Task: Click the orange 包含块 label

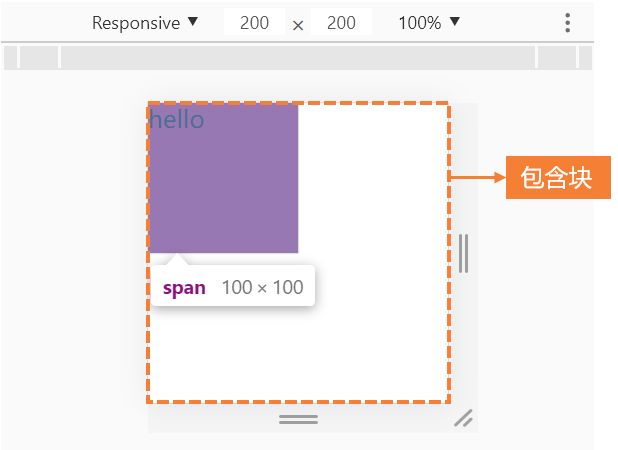Action: 557,178
